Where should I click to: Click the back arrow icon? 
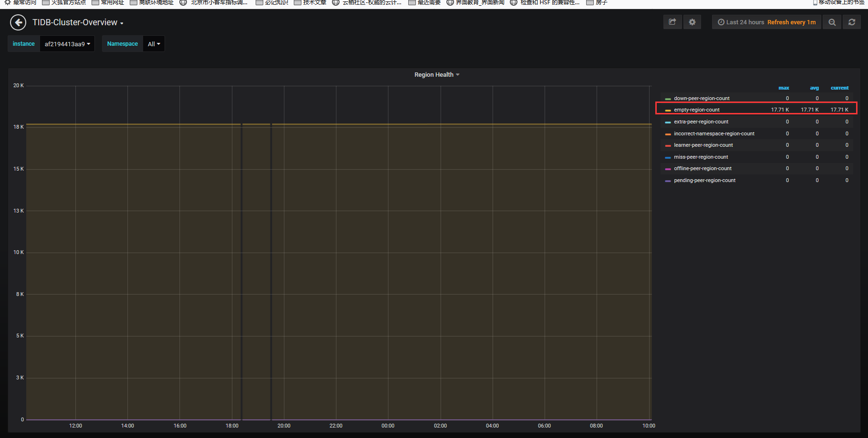pos(18,22)
